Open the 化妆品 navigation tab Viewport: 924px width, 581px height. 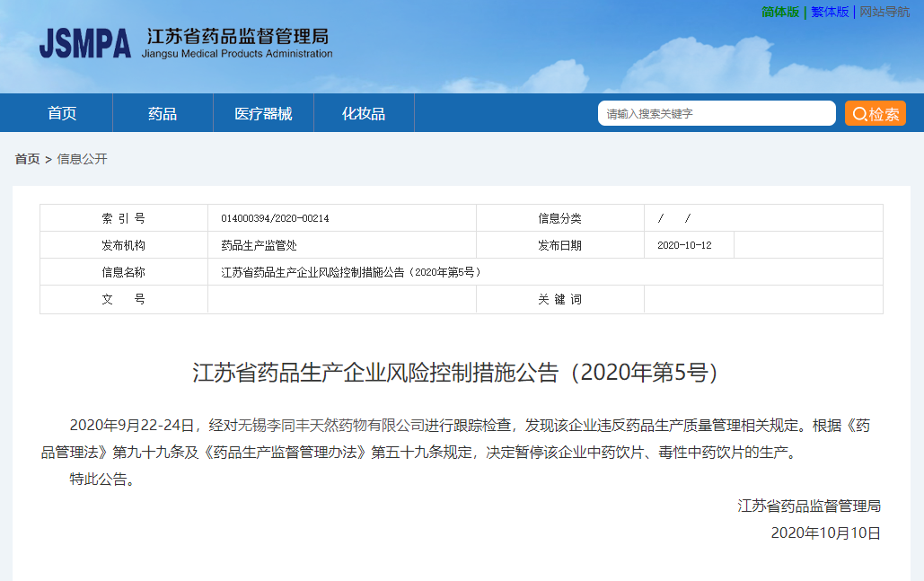point(364,113)
